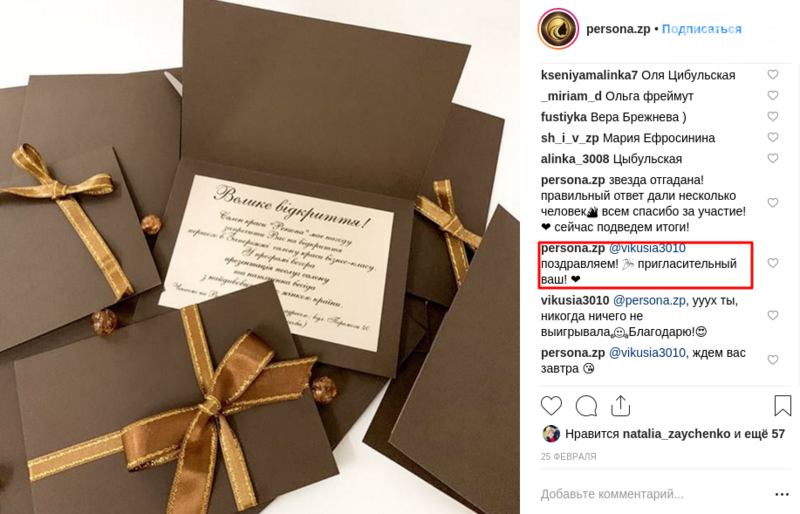Like fustiyka's Вера Брежнева comment heart
Screen dimensions: 800x514
coord(773,116)
